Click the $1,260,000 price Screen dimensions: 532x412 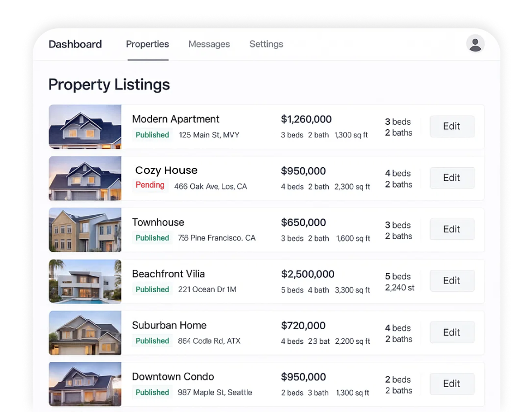pyautogui.click(x=306, y=119)
